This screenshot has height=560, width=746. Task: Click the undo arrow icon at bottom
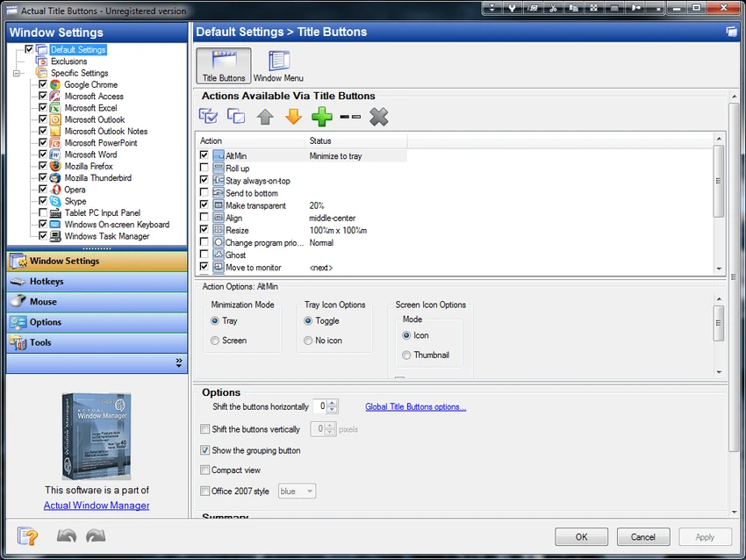(67, 536)
